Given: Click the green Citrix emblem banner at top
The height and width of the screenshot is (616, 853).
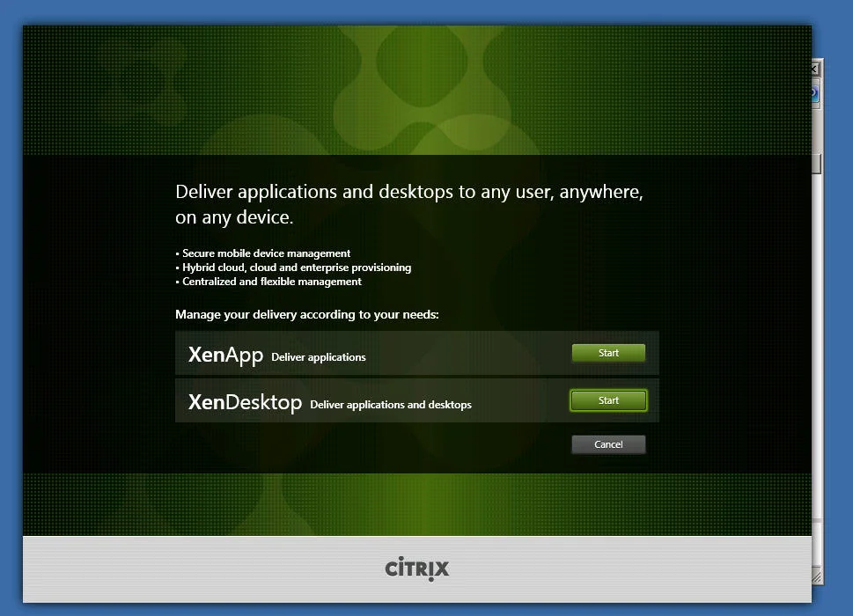Looking at the screenshot, I should [x=417, y=90].
